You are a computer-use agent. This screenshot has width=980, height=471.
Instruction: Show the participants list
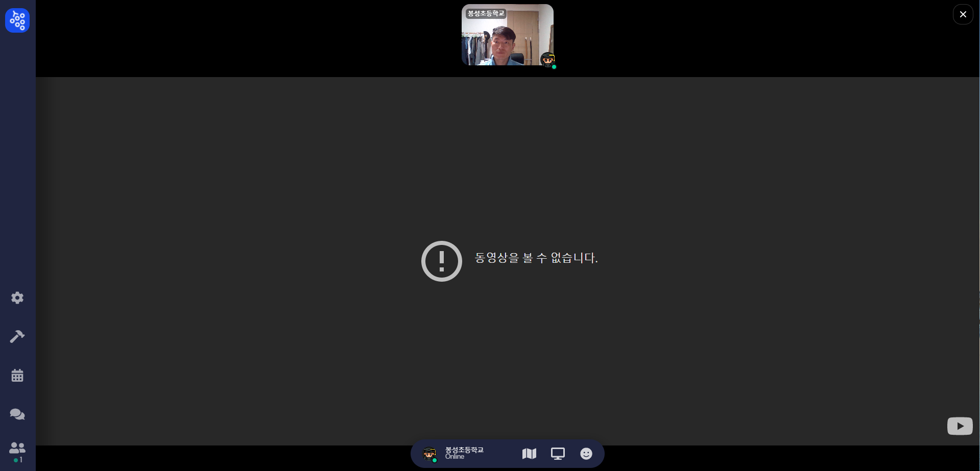(x=17, y=451)
